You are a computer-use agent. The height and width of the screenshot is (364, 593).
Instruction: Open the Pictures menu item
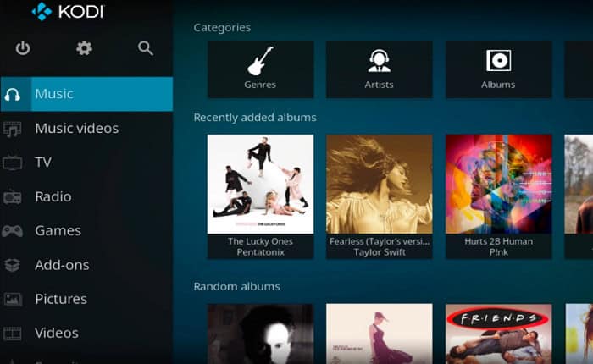[86, 299]
